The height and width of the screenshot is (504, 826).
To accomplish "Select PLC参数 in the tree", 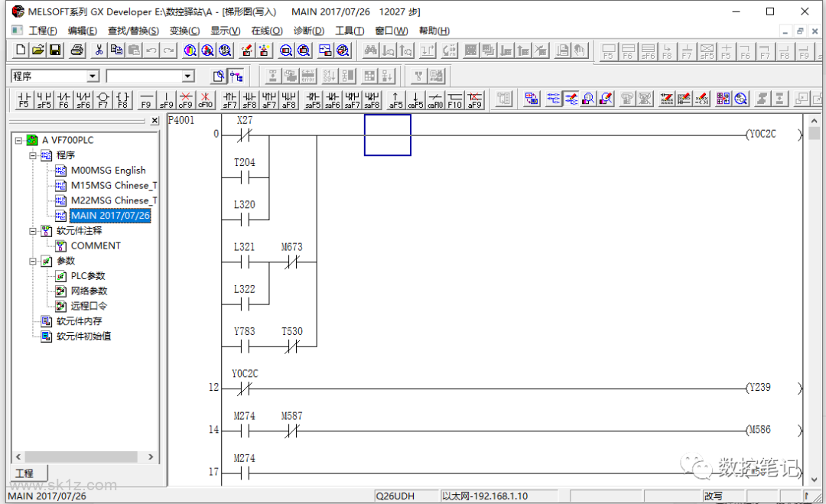I will (88, 276).
